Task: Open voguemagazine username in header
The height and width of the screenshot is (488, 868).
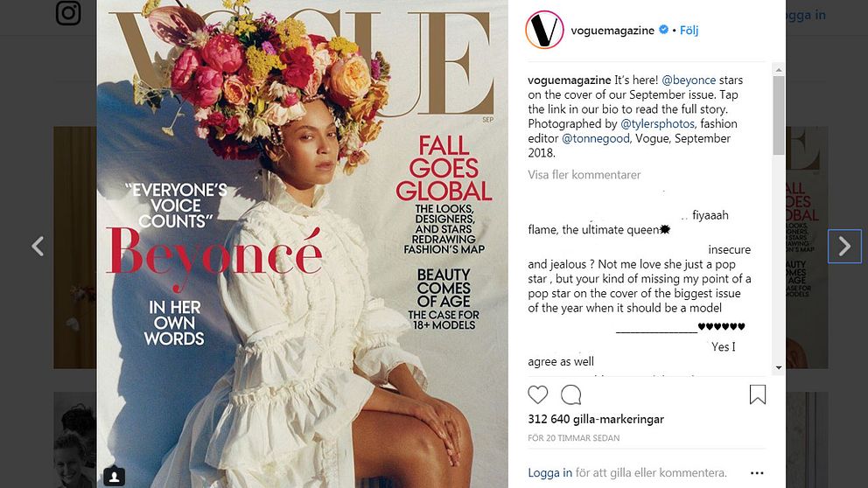Action: click(612, 31)
